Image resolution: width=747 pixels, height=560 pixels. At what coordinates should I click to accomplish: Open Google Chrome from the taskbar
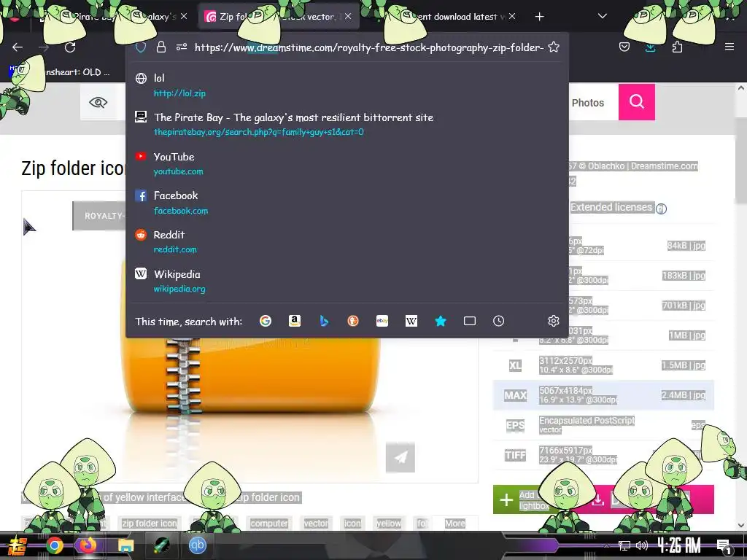54,545
